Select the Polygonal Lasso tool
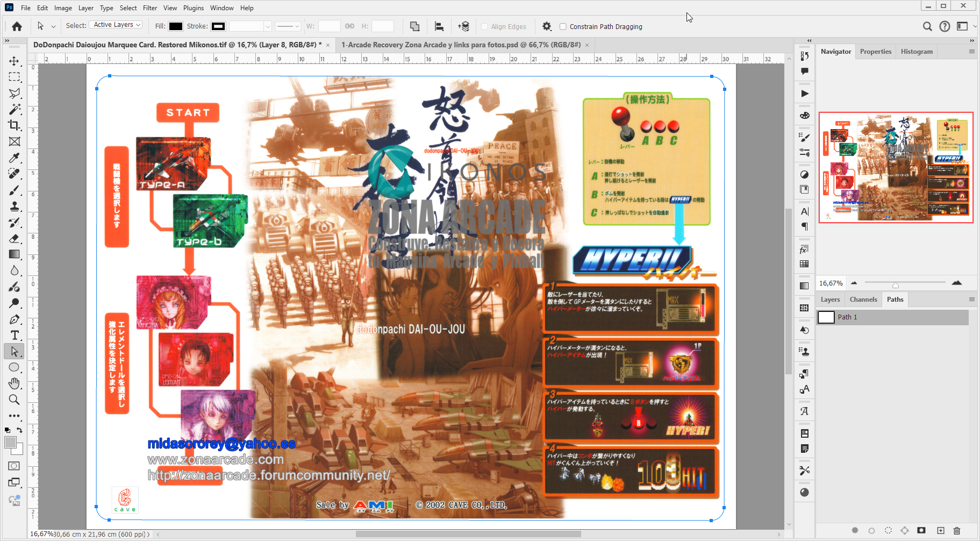 click(x=15, y=93)
